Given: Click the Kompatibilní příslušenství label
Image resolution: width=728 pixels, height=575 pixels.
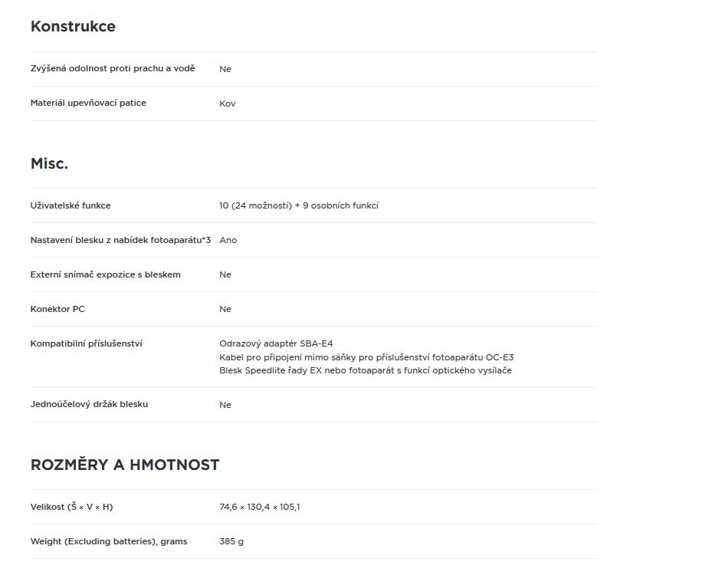Looking at the screenshot, I should (87, 343).
